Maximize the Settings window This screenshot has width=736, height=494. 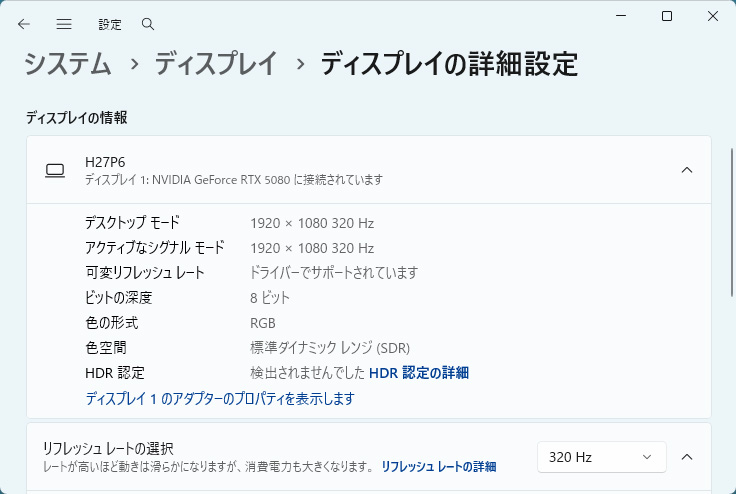point(667,16)
